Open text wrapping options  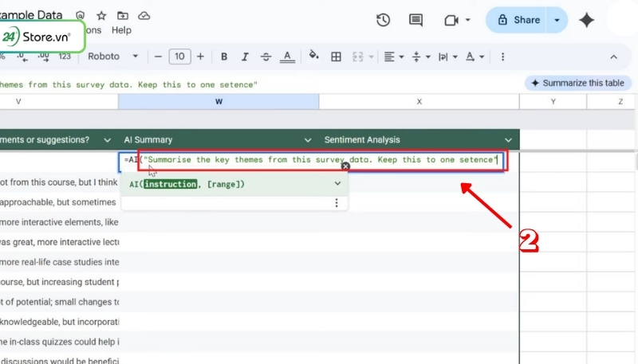(447, 57)
